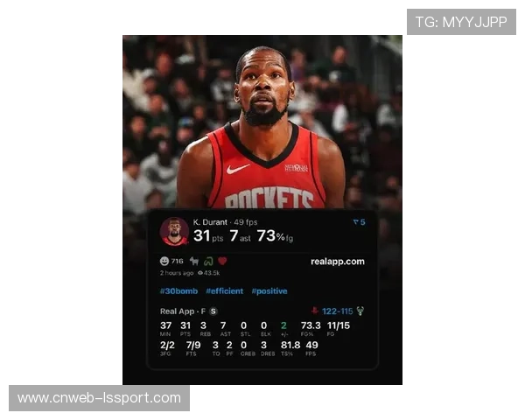Click the 122-115 game score
This screenshot has width=525, height=420.
tap(337, 311)
